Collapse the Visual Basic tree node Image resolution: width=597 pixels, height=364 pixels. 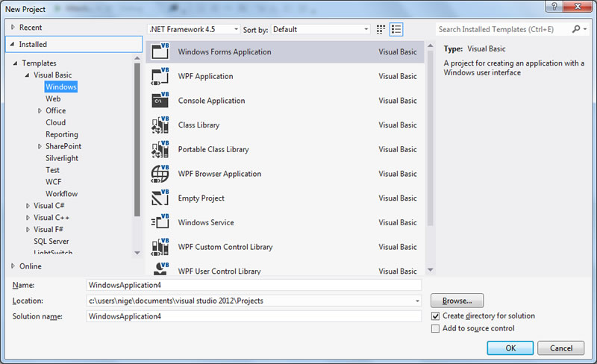(x=27, y=75)
